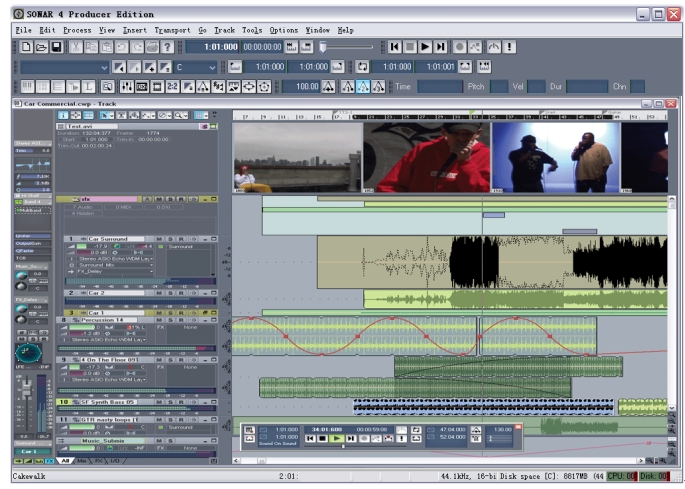Open the Tempo view icon with 100.00
Screen dimensions: 685x489
pyautogui.click(x=329, y=87)
